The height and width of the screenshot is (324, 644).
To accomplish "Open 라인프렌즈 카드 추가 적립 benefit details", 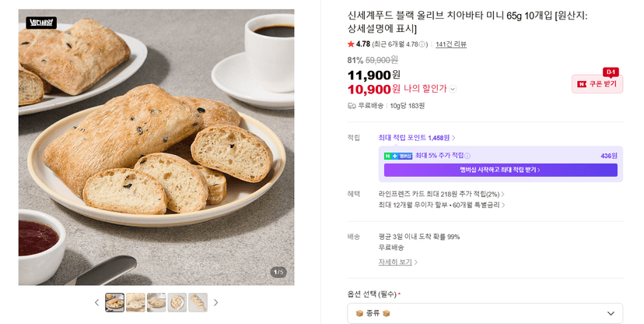I will pos(442,194).
